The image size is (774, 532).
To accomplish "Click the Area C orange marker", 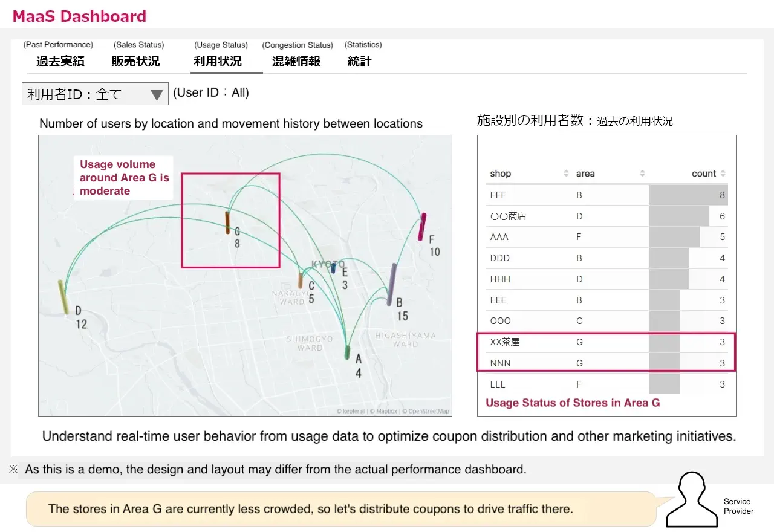I will 301,281.
